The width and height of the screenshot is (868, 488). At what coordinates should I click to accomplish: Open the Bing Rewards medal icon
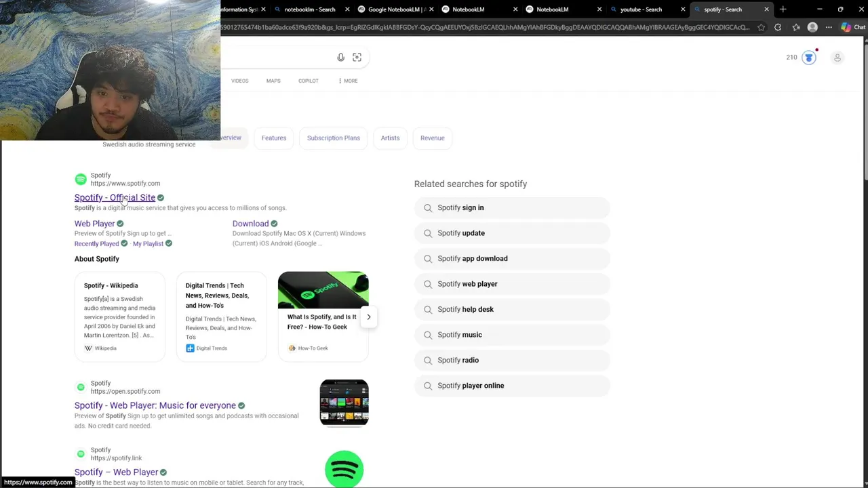click(x=808, y=58)
